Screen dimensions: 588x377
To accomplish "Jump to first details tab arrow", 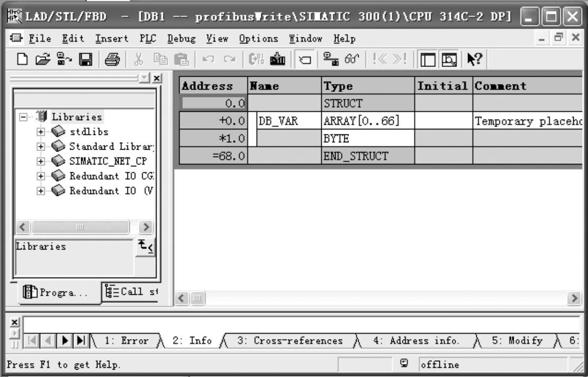I will point(32,341).
